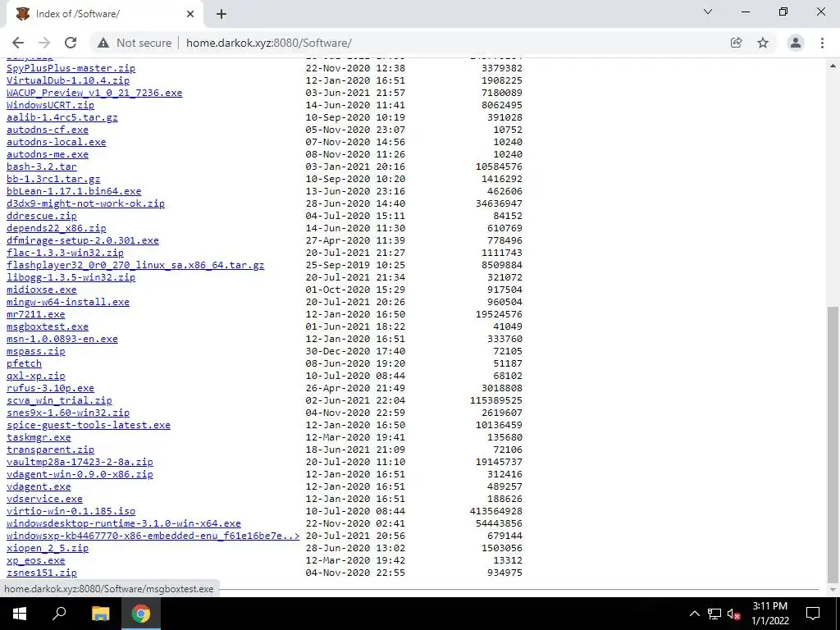Click the xp_eos.exe link
This screenshot has height=630, width=840.
(x=35, y=561)
